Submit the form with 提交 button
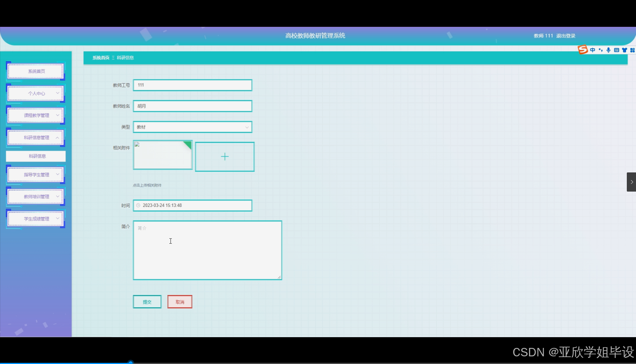Viewport: 636px width, 364px height. pos(147,302)
